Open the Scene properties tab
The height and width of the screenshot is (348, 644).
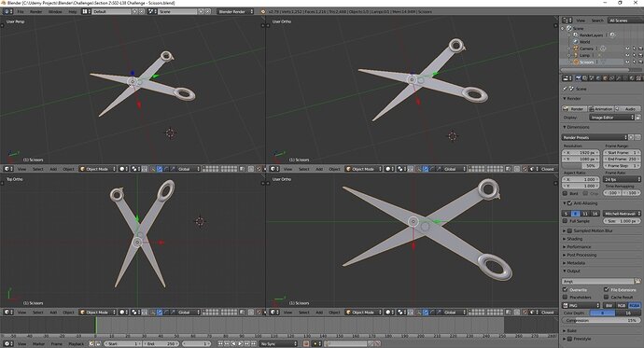(x=592, y=78)
